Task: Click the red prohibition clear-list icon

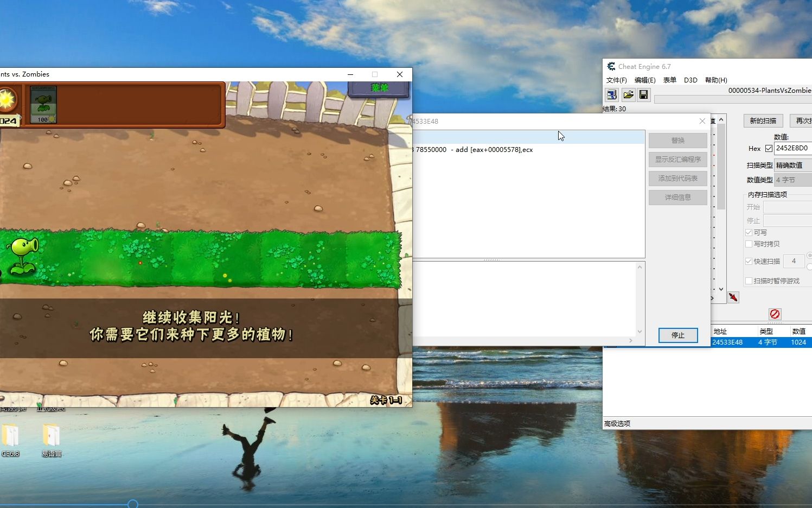Action: [x=775, y=314]
